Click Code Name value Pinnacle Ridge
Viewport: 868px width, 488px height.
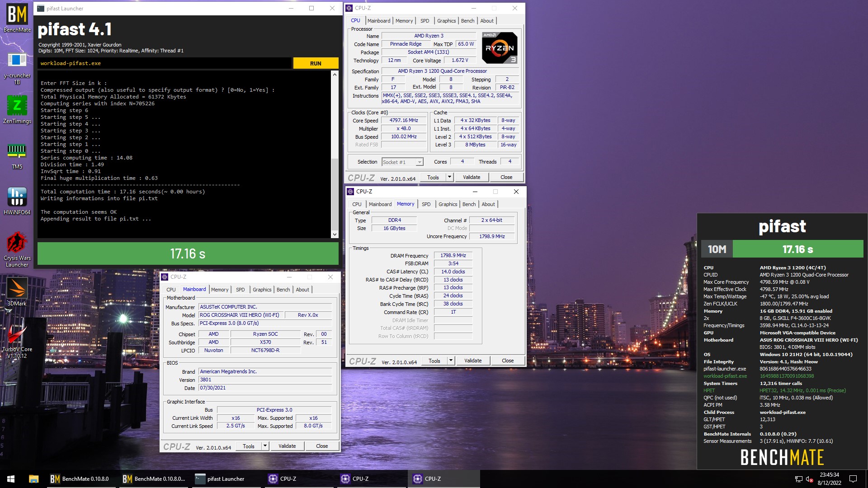point(406,44)
